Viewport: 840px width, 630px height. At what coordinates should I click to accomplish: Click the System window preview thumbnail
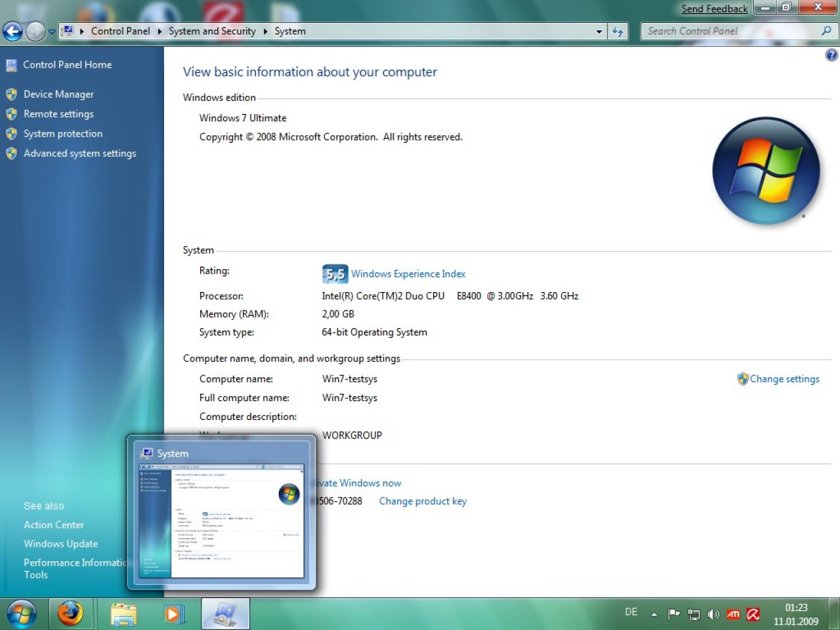pos(221,521)
